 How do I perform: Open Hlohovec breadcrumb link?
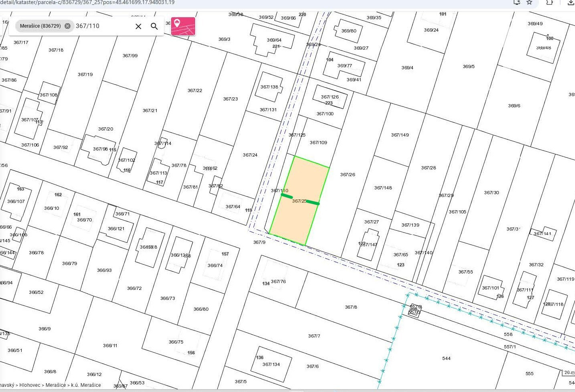pos(30,385)
